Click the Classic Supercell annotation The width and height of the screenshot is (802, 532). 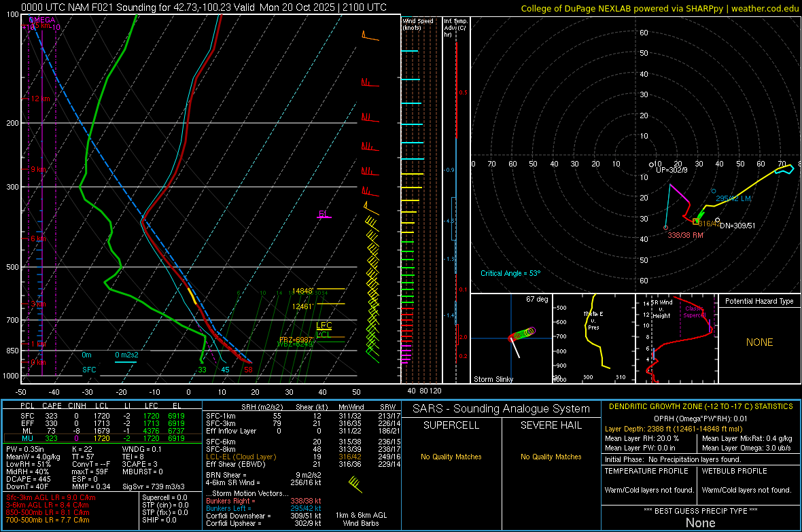(x=695, y=312)
